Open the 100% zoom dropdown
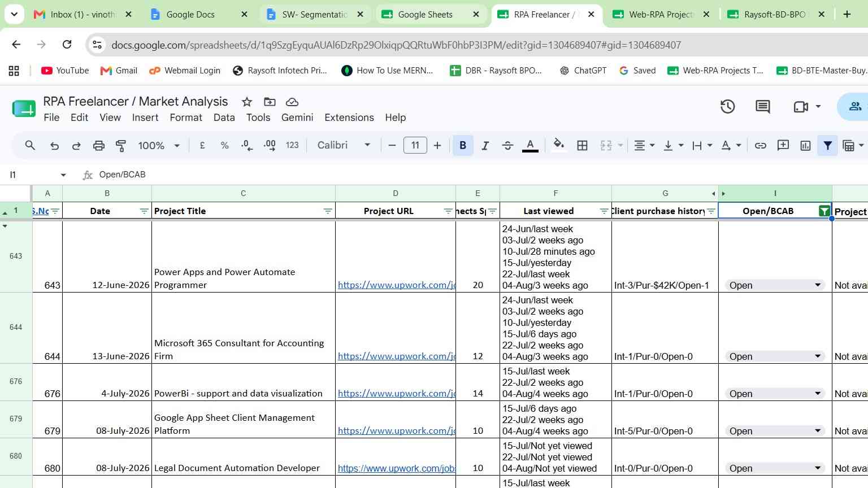The image size is (868, 488). [x=159, y=146]
